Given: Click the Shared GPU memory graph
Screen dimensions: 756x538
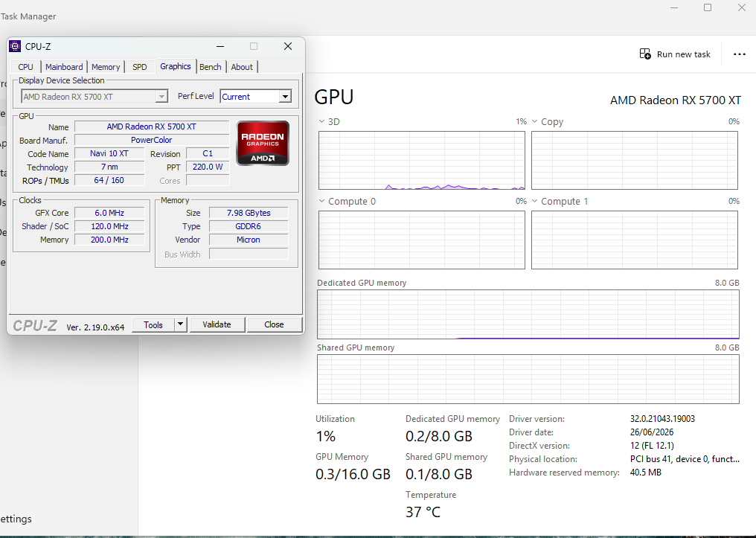Looking at the screenshot, I should [528, 380].
